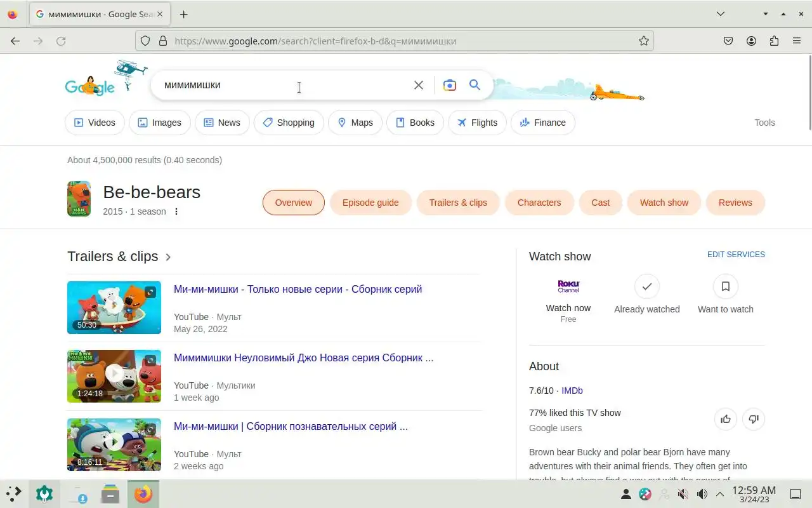Click the magnifying glass search icon

[x=475, y=85]
